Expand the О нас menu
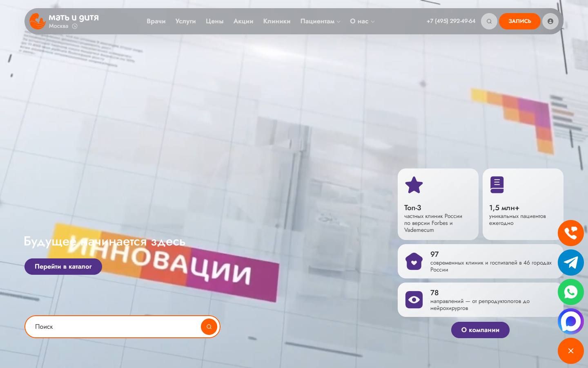588x368 pixels. click(x=362, y=21)
